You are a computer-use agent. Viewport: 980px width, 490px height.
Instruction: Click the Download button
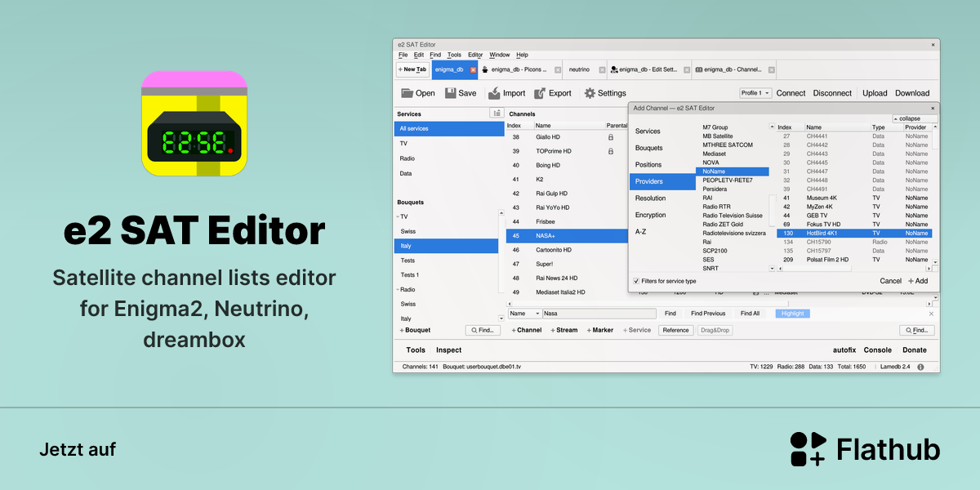coord(912,93)
